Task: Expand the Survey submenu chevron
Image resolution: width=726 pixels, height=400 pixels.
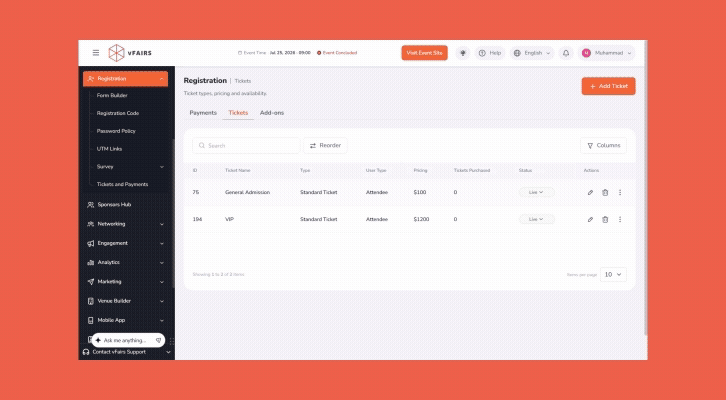Action: 162,167
